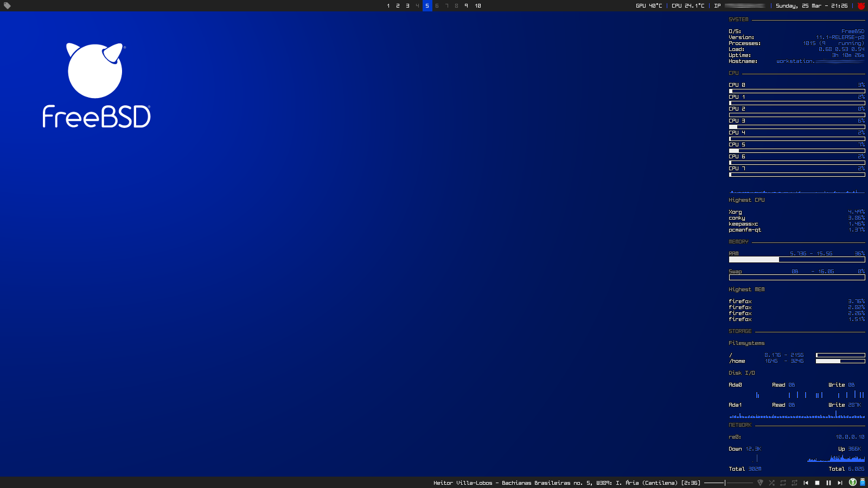Switch to workspace 6
Viewport: 868px width, 488px height.
point(437,5)
